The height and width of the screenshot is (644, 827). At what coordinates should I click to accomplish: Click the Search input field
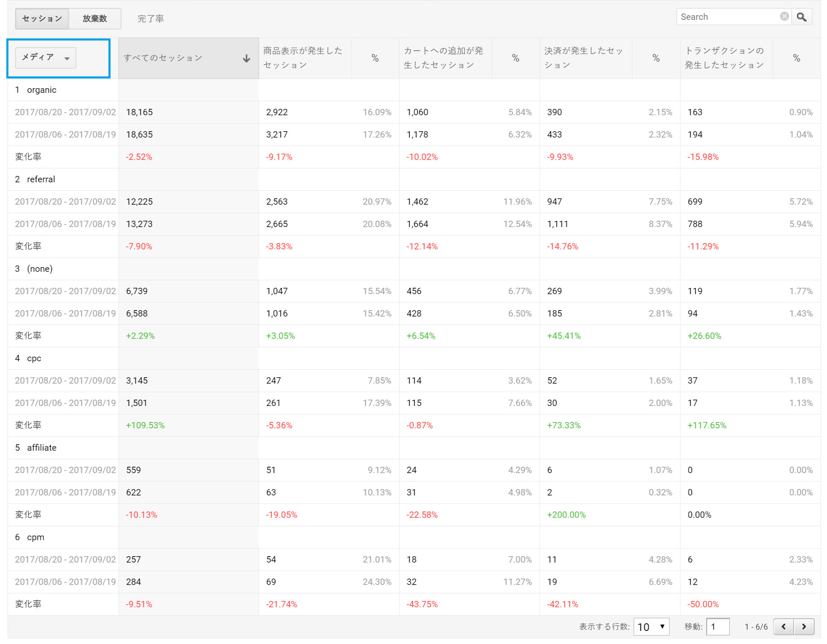729,17
